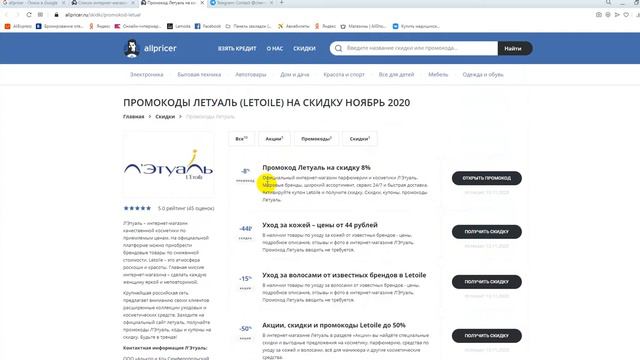Click the five-star rating row

137,208
